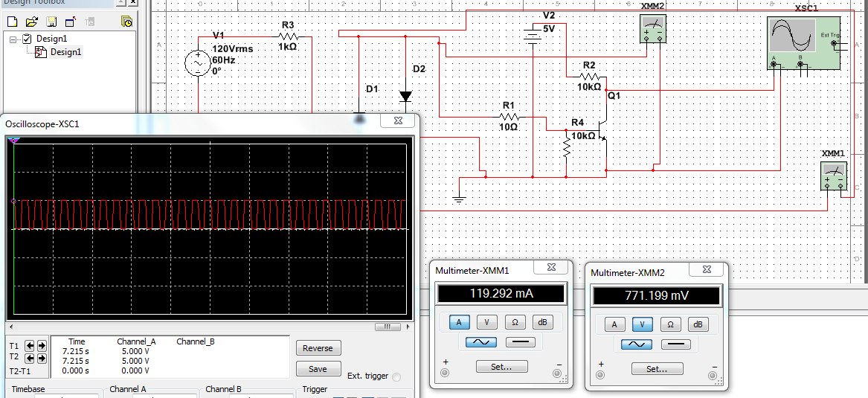
Task: Create a new design in Design Toolbox
Action: (12, 22)
